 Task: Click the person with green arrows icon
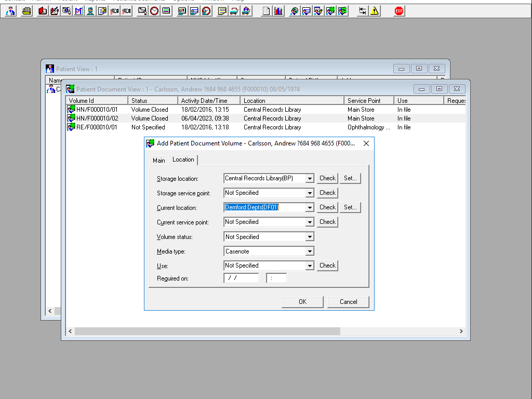pos(343,11)
